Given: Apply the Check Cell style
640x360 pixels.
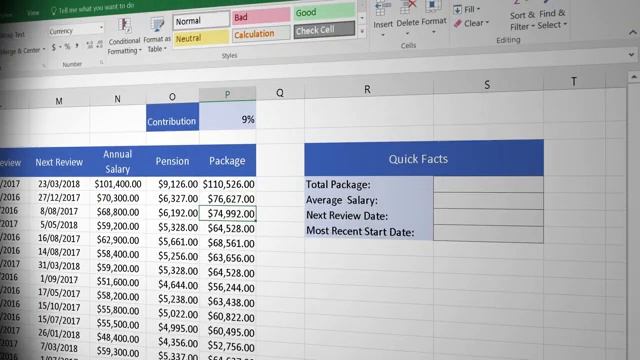Looking at the screenshot, I should [324, 30].
